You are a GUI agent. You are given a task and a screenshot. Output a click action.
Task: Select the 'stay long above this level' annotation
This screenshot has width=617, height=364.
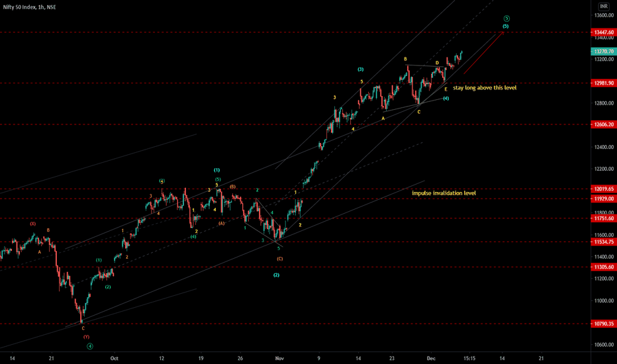485,88
